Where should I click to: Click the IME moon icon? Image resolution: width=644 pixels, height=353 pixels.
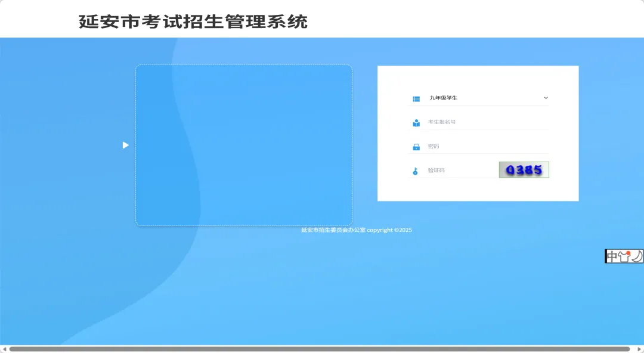pyautogui.click(x=637, y=256)
